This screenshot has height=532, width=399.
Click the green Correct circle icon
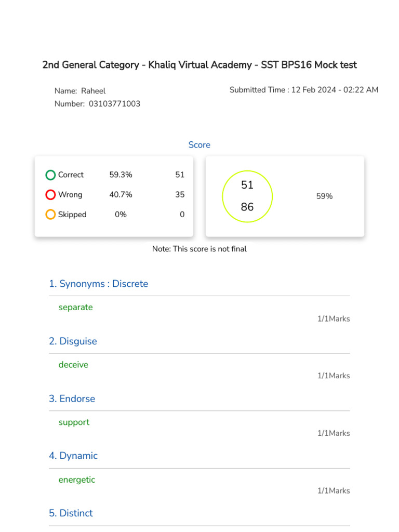(x=50, y=175)
